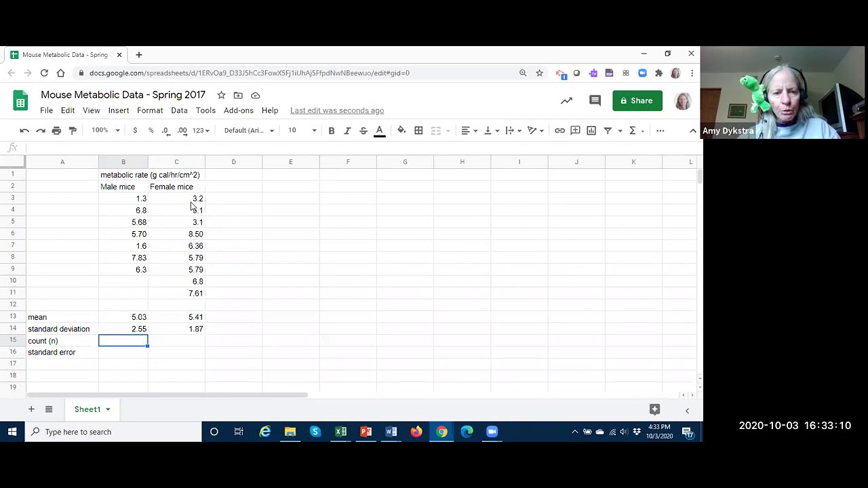Image resolution: width=868 pixels, height=488 pixels.
Task: Click the Share button
Action: (637, 101)
